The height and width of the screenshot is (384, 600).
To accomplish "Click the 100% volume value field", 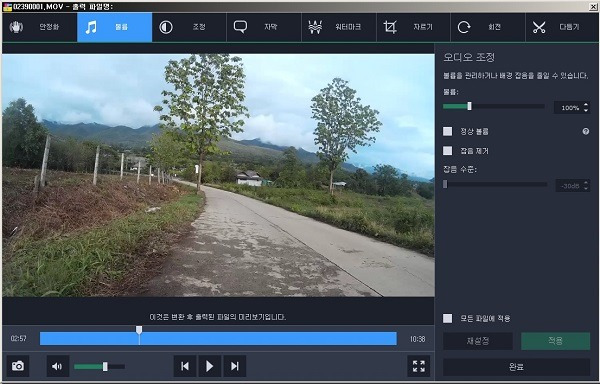I will coord(568,108).
